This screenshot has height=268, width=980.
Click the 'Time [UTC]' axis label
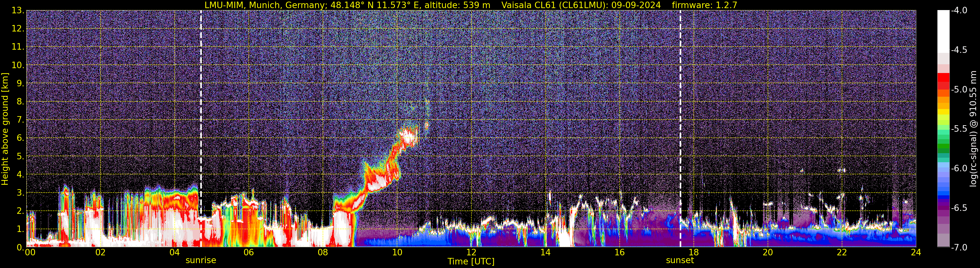(x=471, y=261)
